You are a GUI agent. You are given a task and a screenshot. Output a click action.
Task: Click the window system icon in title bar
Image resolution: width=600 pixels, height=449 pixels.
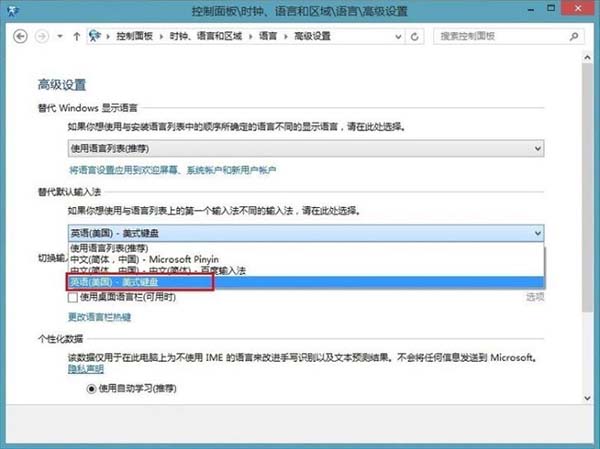(x=13, y=11)
